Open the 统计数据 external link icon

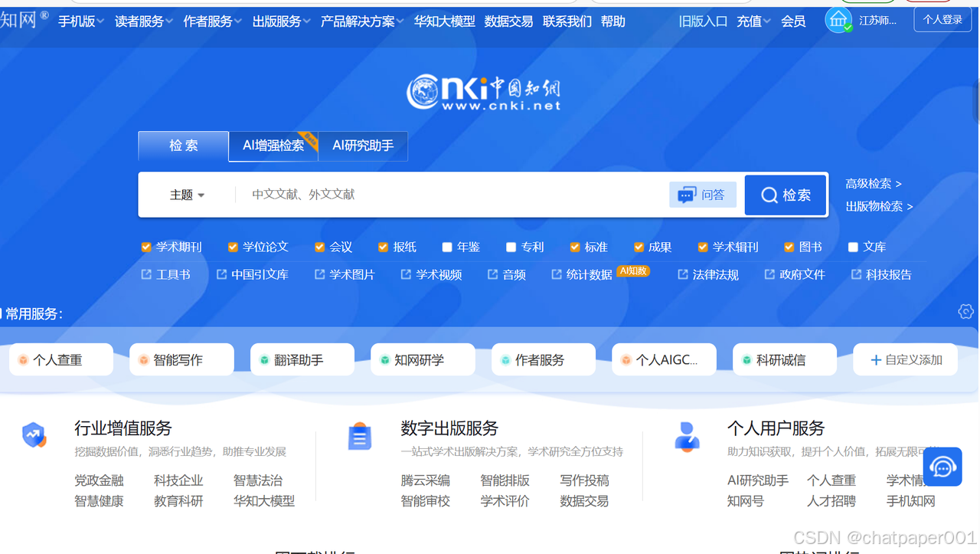tap(557, 274)
